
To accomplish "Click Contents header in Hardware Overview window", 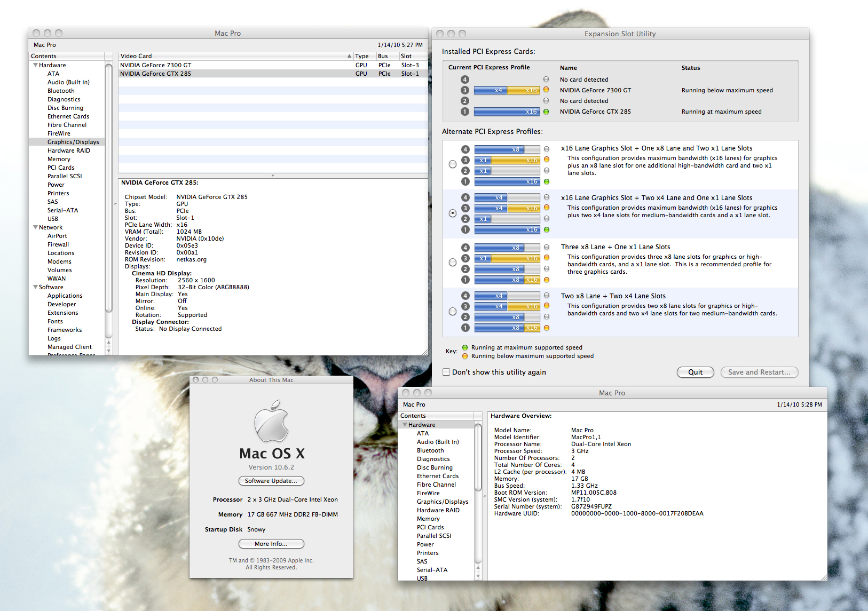I will pos(436,416).
